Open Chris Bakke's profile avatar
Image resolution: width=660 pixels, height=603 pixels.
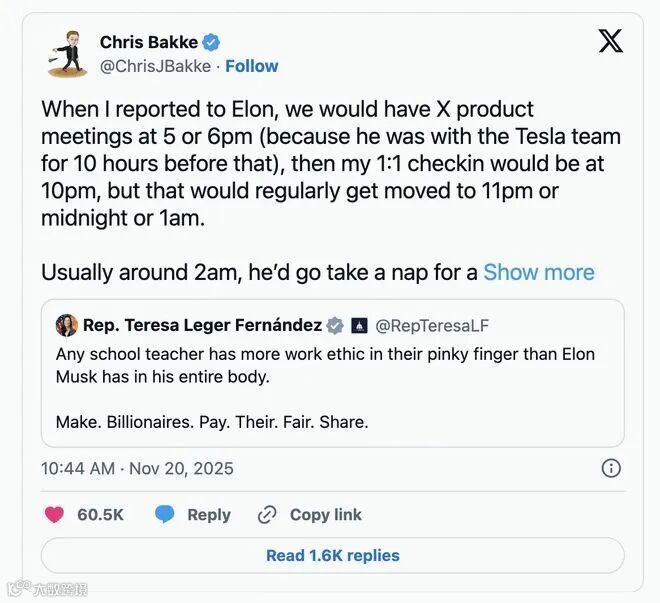(x=66, y=53)
